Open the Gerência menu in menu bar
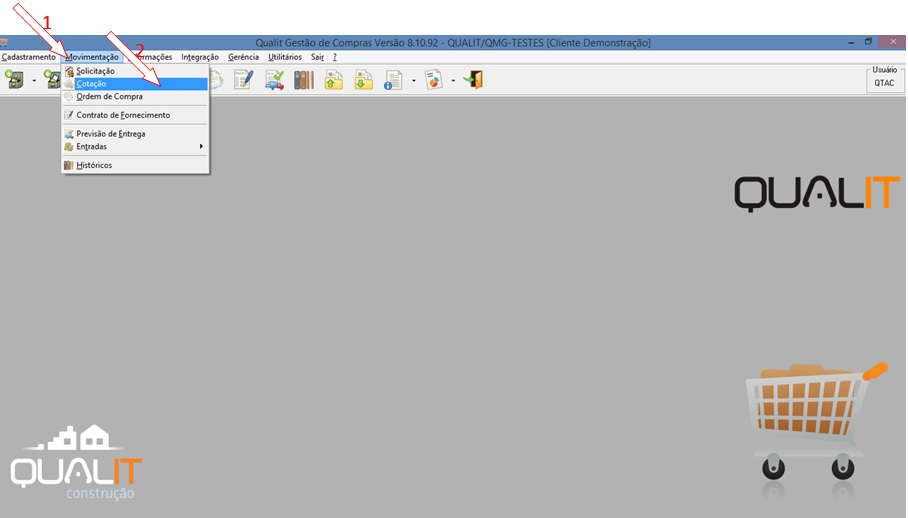This screenshot has width=908, height=518. click(x=243, y=57)
